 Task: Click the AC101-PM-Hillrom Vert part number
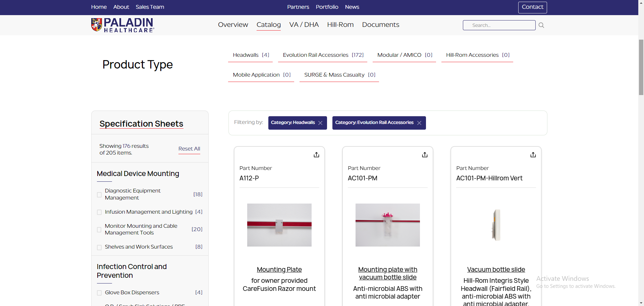489,178
